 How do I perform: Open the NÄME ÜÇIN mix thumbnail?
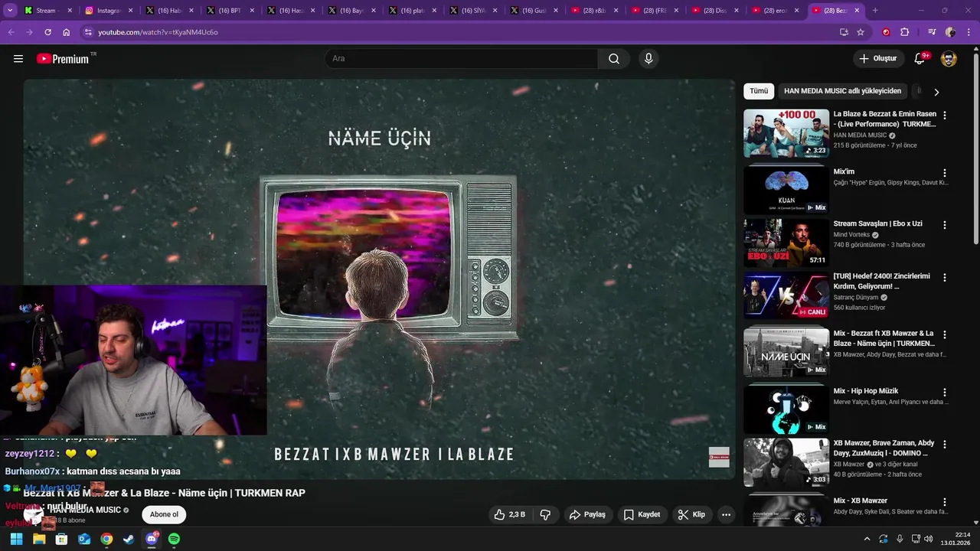(786, 352)
